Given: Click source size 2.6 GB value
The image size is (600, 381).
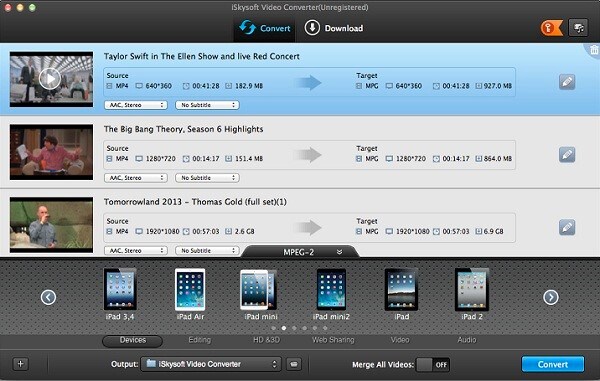Looking at the screenshot, I should pos(245,231).
